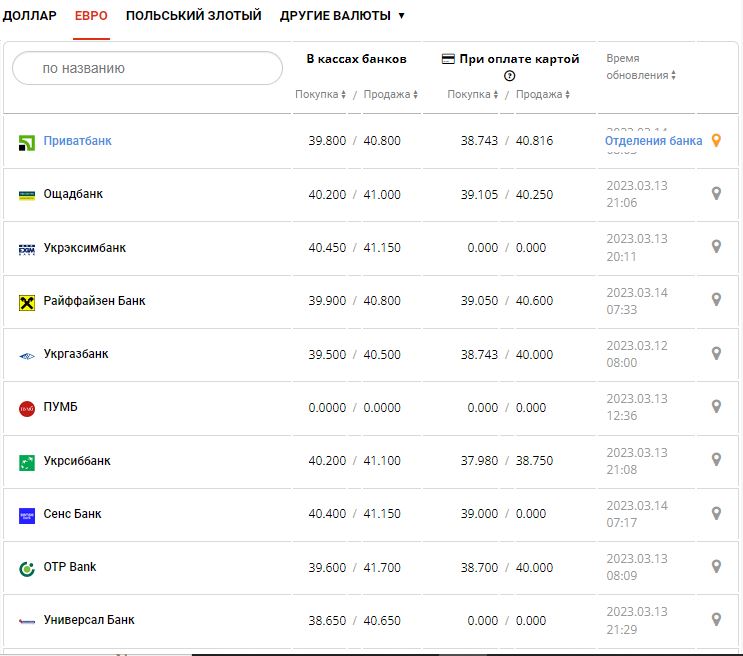Click the PrivatBank location pin icon

pos(716,141)
